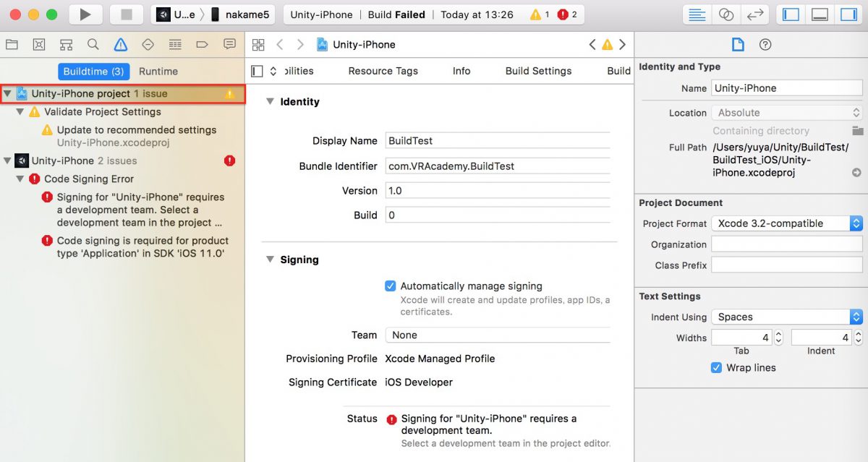This screenshot has height=462, width=868.
Task: Collapse the Unity-iPhone 2 issues group
Action: 7,161
